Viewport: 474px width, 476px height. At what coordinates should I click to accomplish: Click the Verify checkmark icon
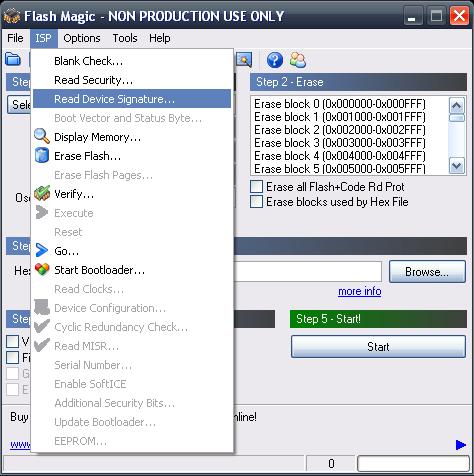click(42, 193)
